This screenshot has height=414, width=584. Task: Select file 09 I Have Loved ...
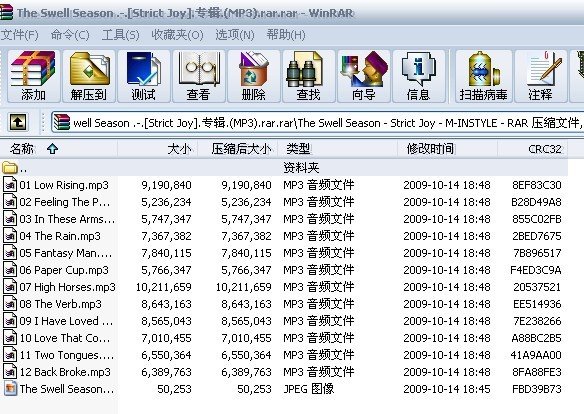pos(66,321)
